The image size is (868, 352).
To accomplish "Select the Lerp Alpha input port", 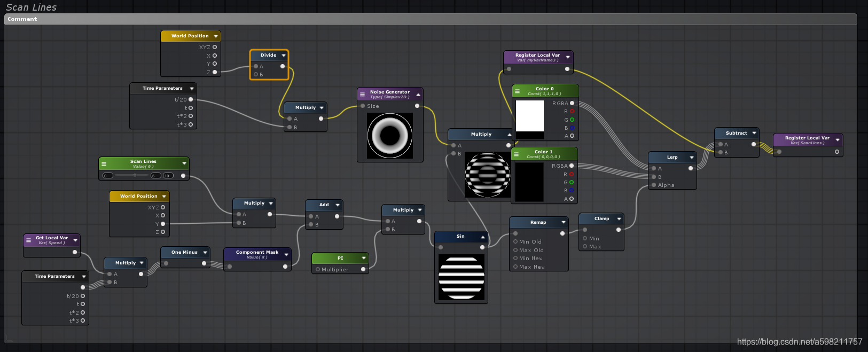I will [x=654, y=185].
